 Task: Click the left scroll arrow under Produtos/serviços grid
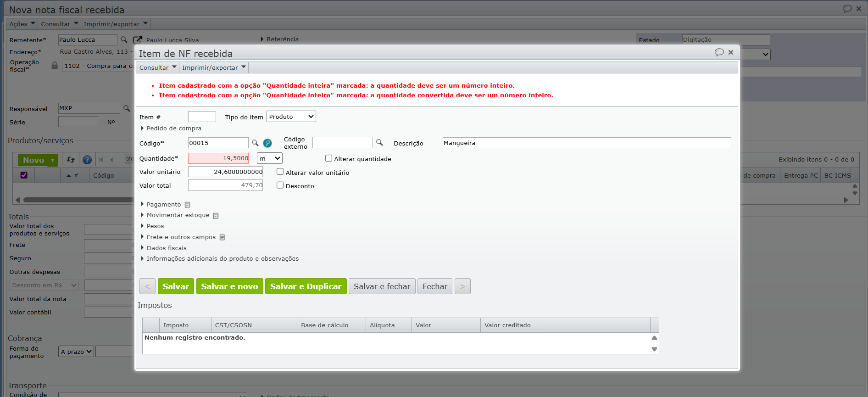point(17,200)
